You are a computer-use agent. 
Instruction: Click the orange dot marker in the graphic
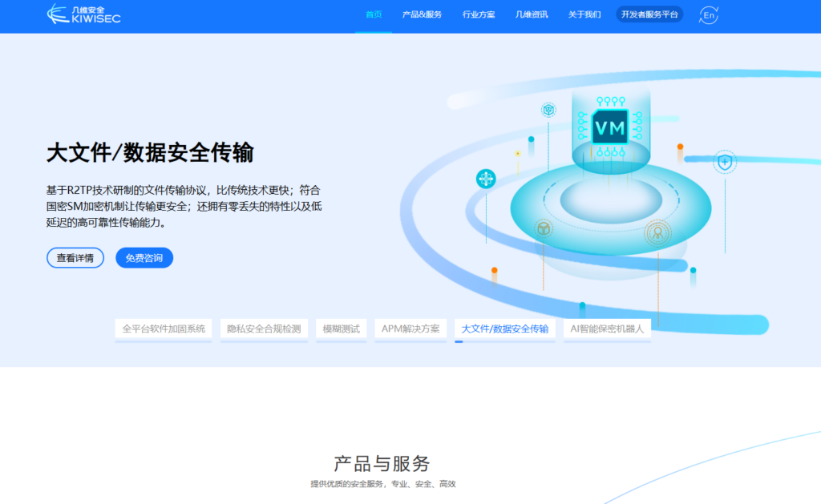tap(680, 147)
